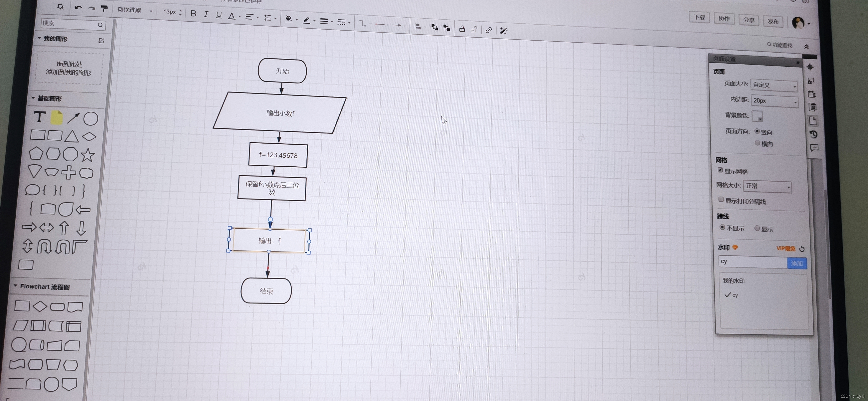Open the navigator compass panel icon
Viewport: 868px width, 401px height.
[x=810, y=67]
